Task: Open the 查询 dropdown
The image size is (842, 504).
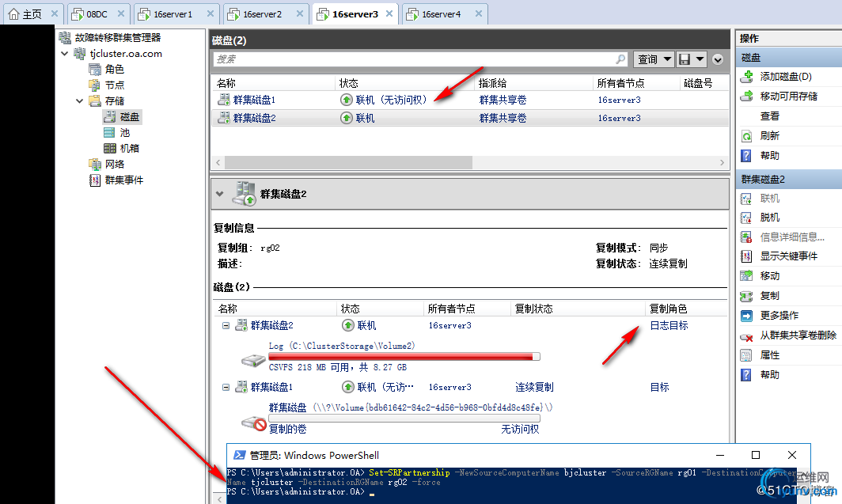Action: [654, 59]
